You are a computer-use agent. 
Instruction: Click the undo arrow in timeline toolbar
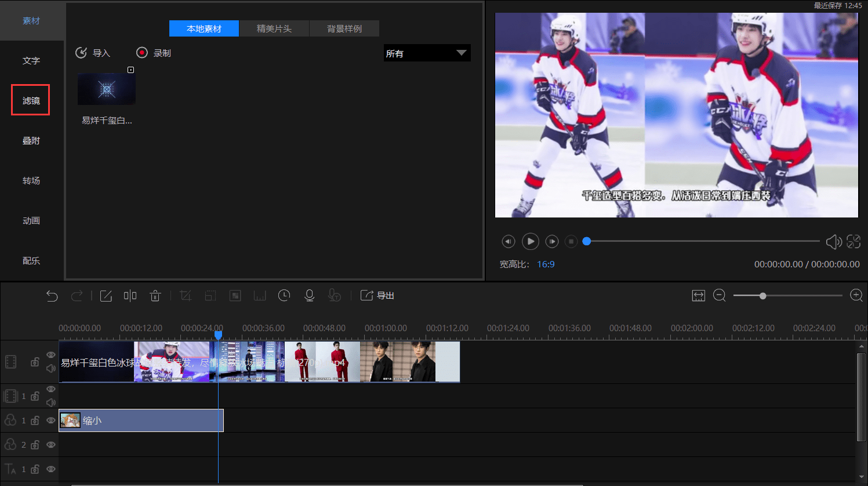point(52,296)
